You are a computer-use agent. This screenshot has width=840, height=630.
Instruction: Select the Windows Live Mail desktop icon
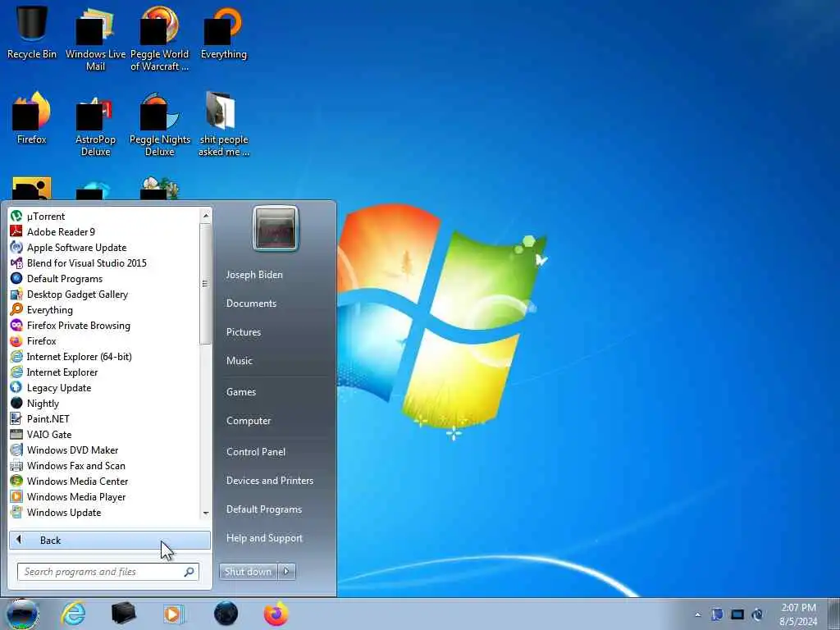pyautogui.click(x=95, y=39)
